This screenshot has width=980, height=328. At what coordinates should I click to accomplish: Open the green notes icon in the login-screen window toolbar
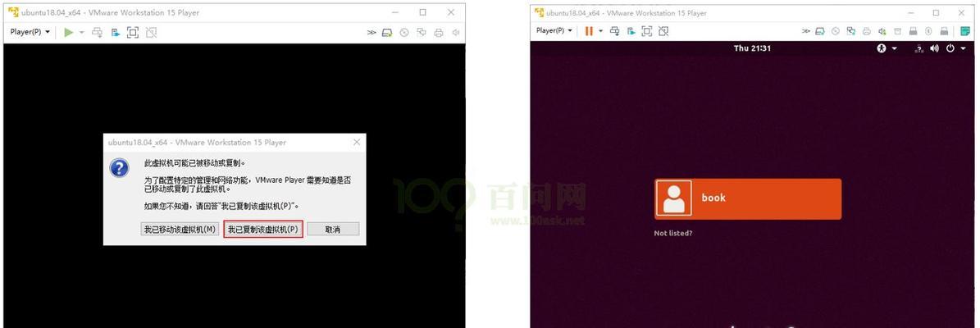[965, 31]
